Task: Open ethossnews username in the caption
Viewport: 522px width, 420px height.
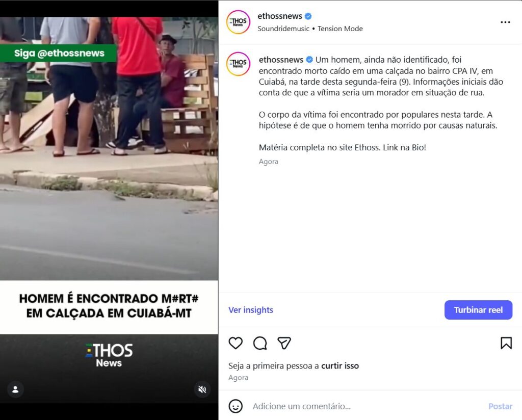Action: (x=281, y=60)
